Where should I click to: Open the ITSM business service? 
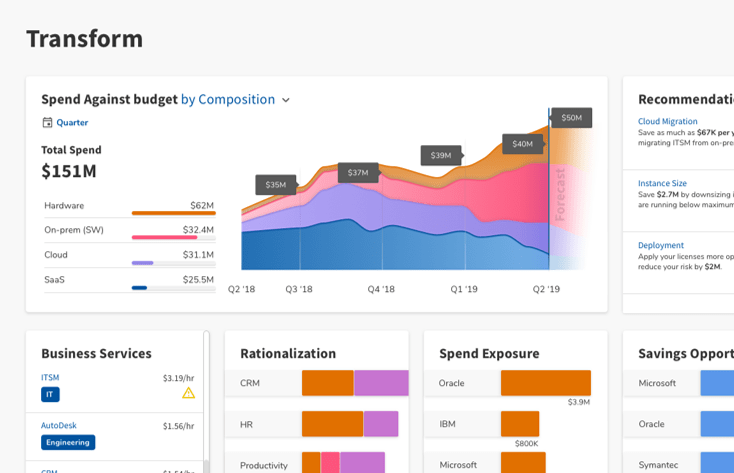pyautogui.click(x=50, y=378)
